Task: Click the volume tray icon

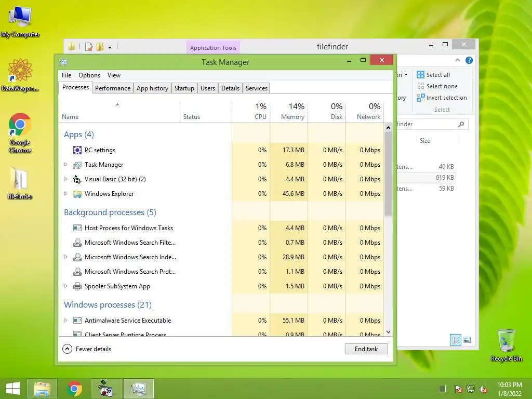Action: click(483, 389)
